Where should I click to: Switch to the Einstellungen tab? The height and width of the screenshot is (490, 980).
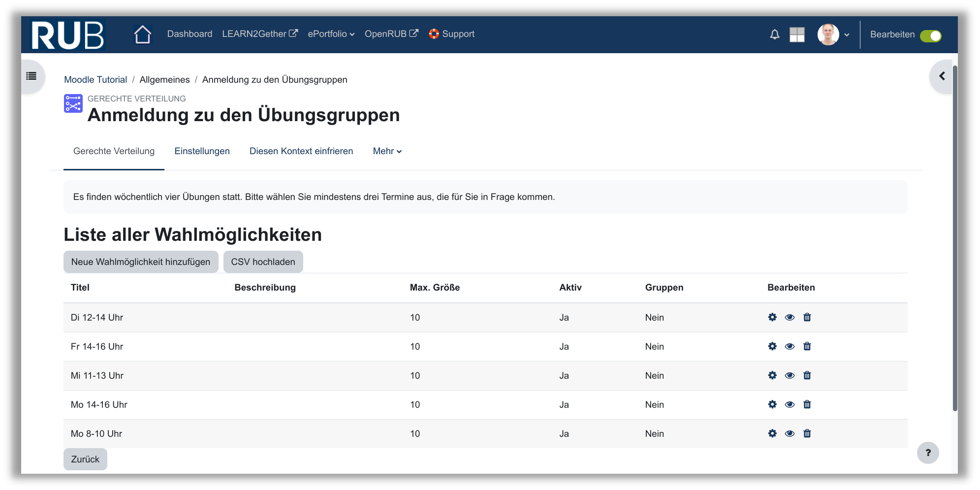pos(202,151)
